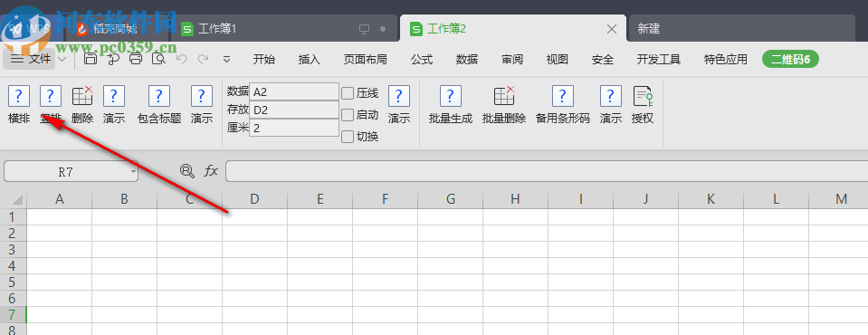Click the 包含标题 include-title icon
Screen dimensions: 868x335
point(159,96)
